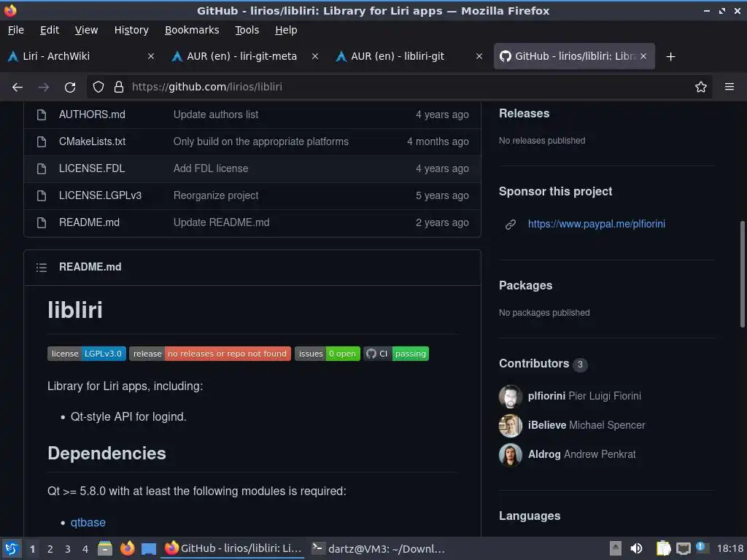Open the Bookmarks menu
The width and height of the screenshot is (747, 560).
192,30
